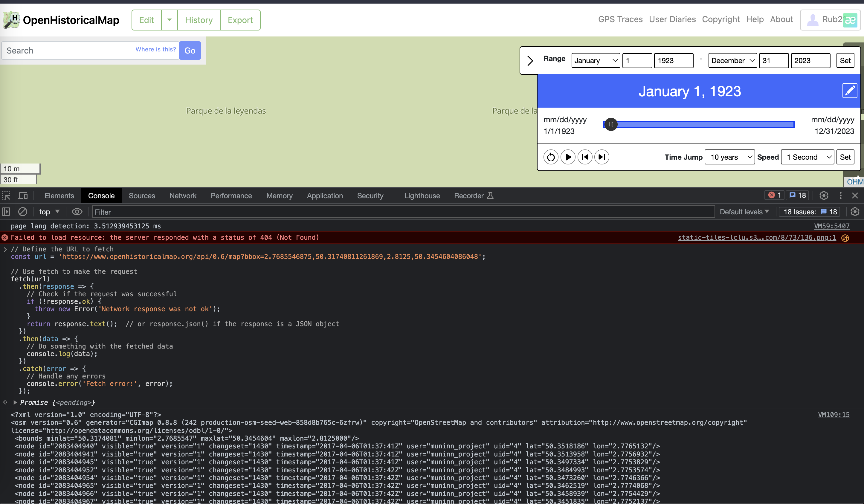Switch to the Network tab
The height and width of the screenshot is (504, 864).
(x=183, y=196)
